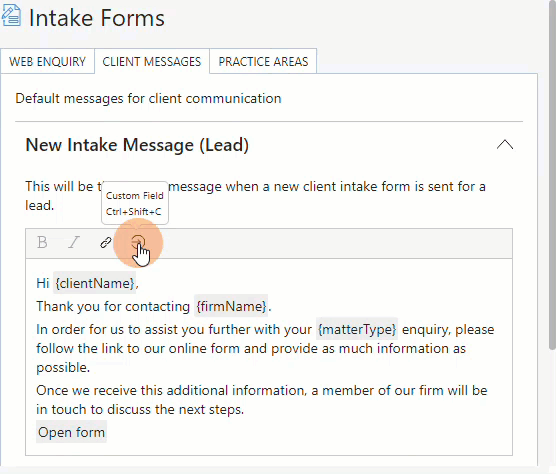556x474 pixels.
Task: Collapse the New Intake Message section chevron
Action: click(505, 144)
